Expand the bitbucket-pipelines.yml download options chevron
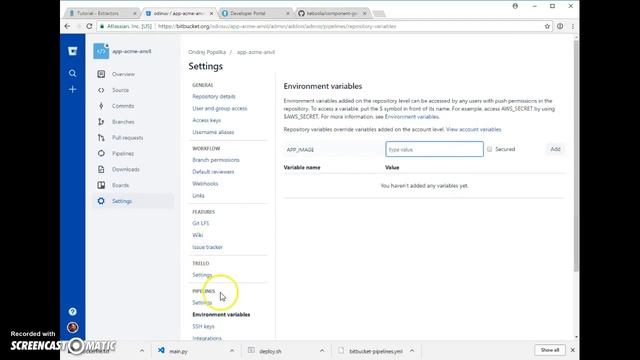This screenshot has width=640, height=360. click(x=412, y=351)
